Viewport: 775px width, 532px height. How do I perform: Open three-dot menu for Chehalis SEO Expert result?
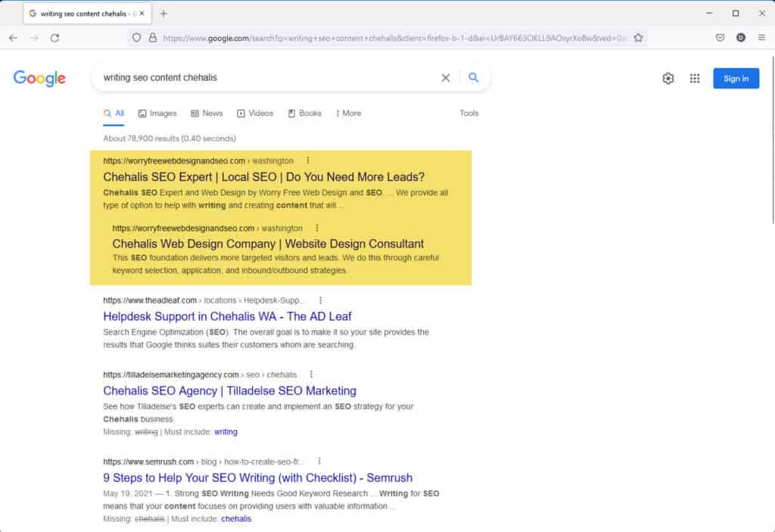[308, 160]
